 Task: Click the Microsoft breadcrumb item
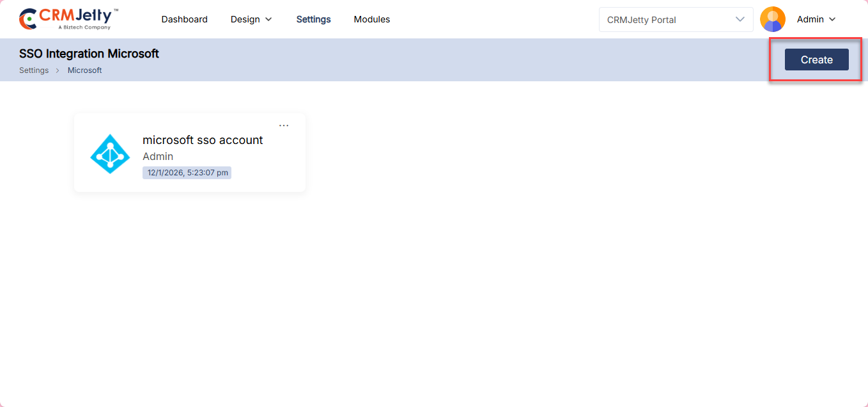tap(84, 70)
